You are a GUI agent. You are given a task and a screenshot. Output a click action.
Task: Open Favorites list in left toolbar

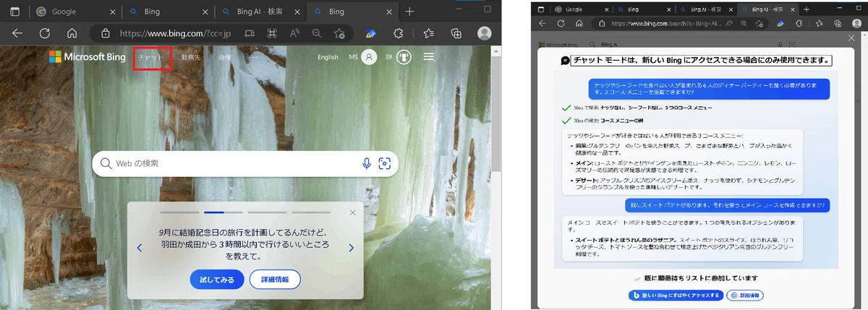pos(428,33)
